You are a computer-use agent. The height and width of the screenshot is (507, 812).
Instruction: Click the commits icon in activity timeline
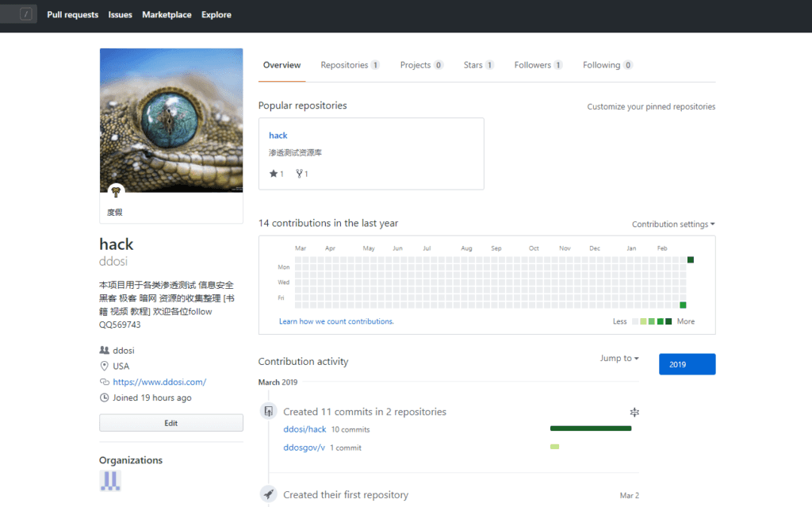click(268, 411)
